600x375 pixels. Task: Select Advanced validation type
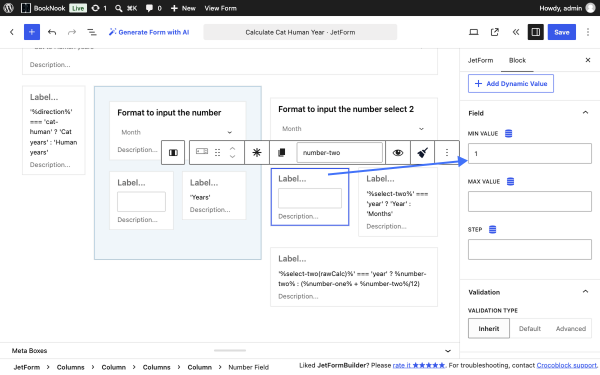[571, 328]
